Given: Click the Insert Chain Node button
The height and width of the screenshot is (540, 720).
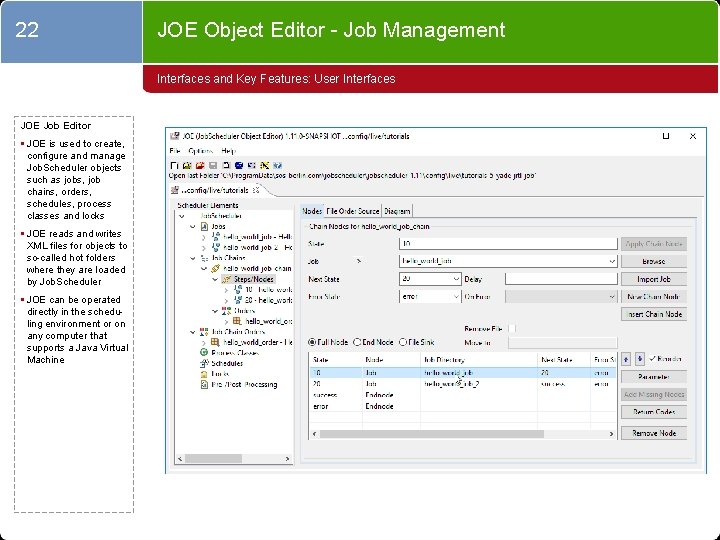Looking at the screenshot, I should point(653,314).
